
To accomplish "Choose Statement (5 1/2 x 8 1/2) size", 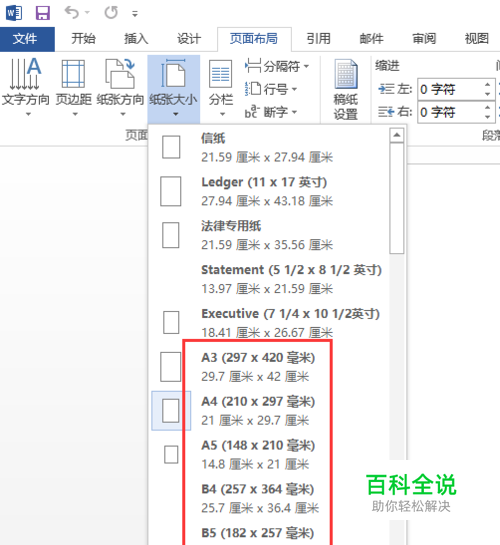I will tap(270, 279).
